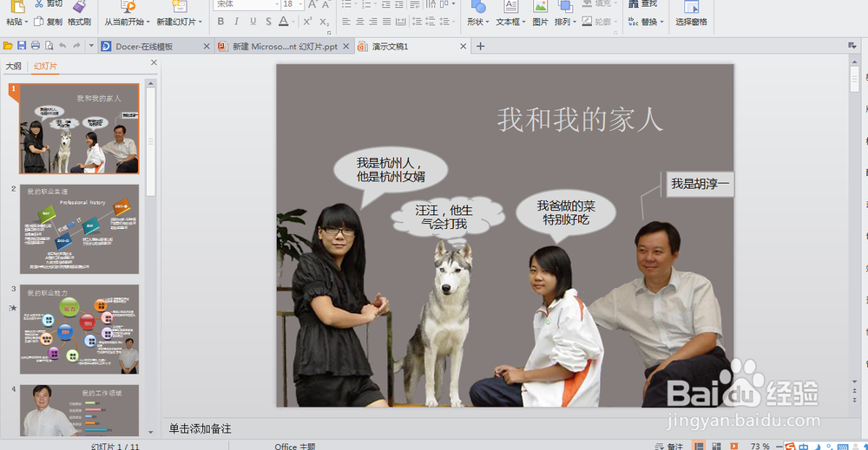The width and height of the screenshot is (868, 450).
Task: Increase font size with larger A
Action: (x=312, y=4)
